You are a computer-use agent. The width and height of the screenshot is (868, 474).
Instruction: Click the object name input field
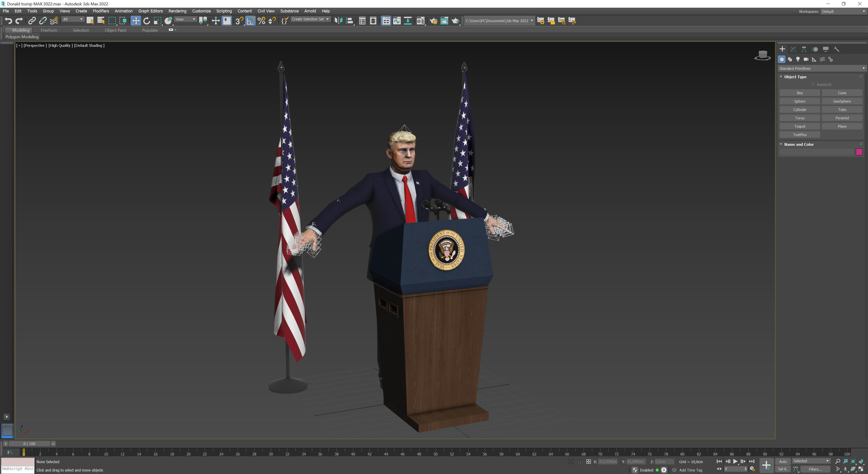click(x=817, y=152)
